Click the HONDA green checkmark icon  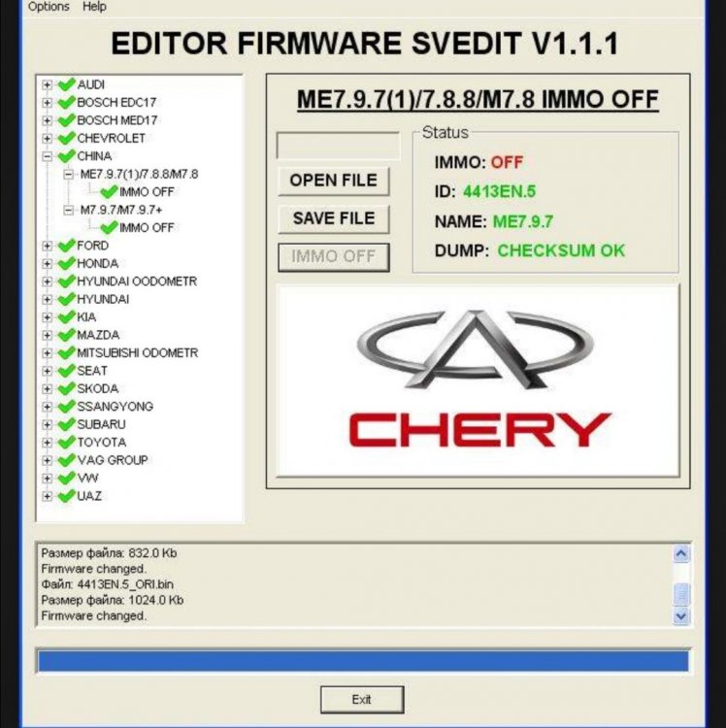click(x=66, y=263)
